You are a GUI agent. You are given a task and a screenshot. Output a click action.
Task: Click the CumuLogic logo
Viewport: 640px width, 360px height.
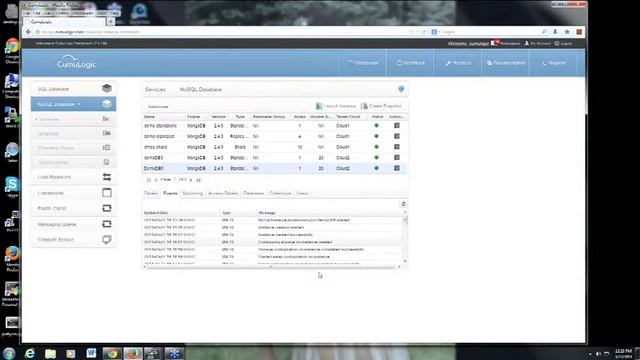(x=76, y=62)
